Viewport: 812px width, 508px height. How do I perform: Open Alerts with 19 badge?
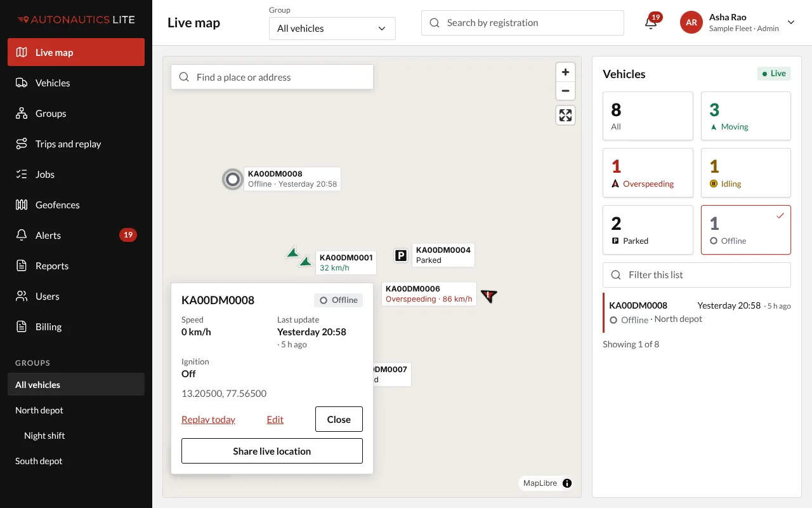(x=76, y=236)
